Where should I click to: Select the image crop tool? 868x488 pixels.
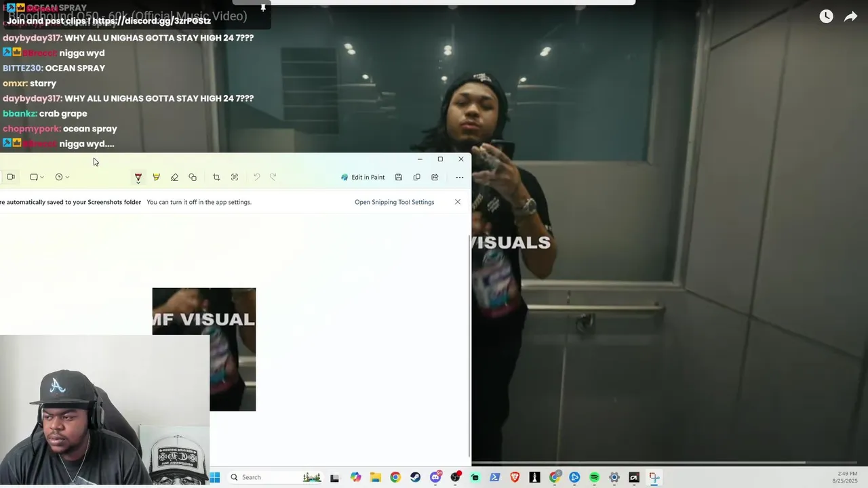[x=216, y=177]
